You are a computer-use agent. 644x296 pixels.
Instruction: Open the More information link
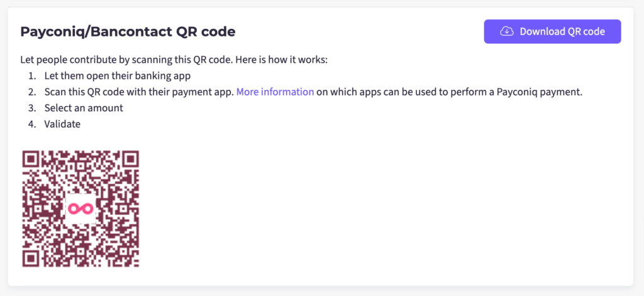(x=275, y=92)
